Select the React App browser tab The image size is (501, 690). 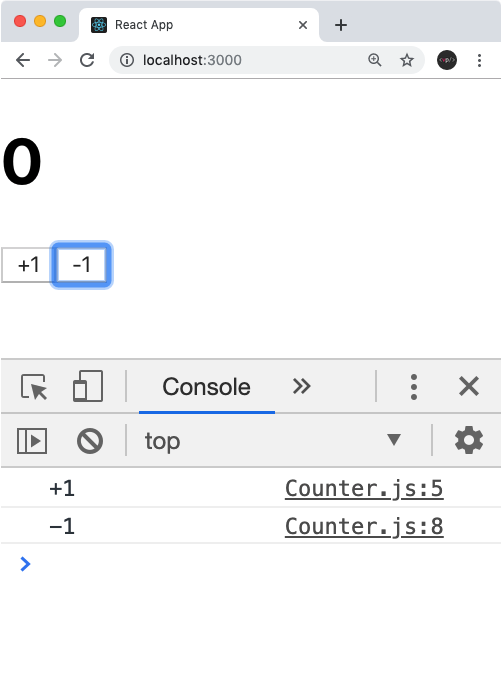199,25
